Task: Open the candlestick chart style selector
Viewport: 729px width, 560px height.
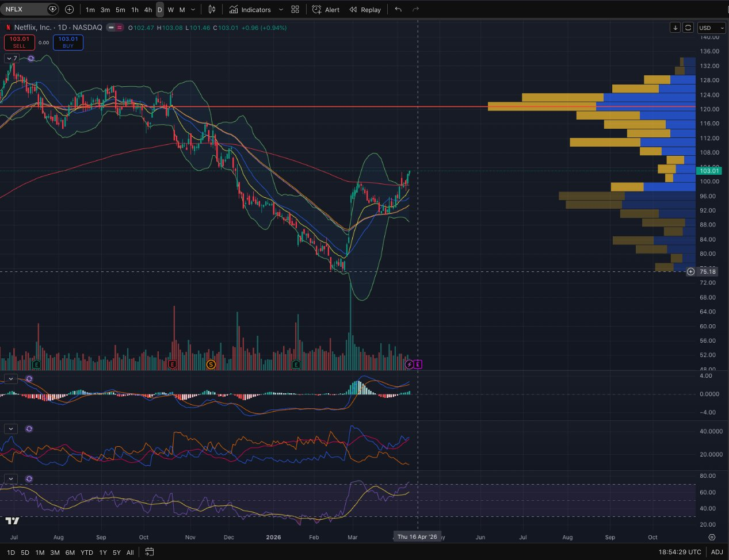Action: pyautogui.click(x=212, y=9)
